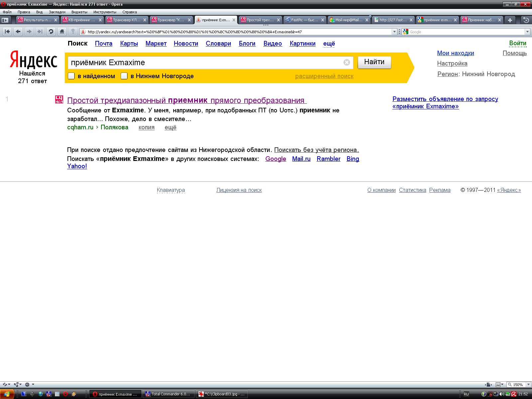
Task: Search the query in Google link
Action: [x=276, y=159]
